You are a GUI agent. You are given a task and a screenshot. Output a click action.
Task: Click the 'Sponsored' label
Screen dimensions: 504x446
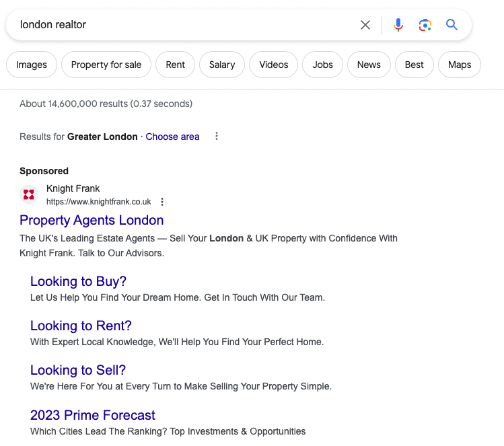44,171
